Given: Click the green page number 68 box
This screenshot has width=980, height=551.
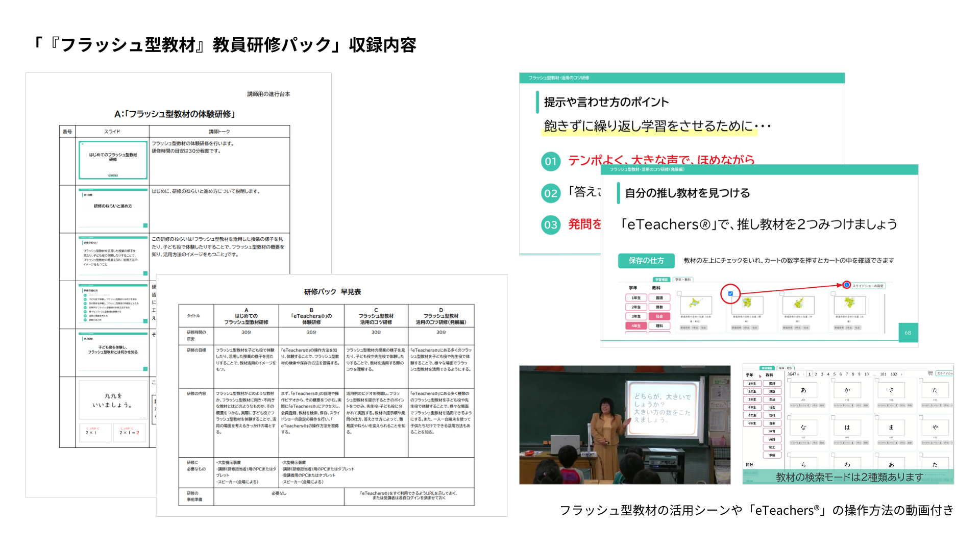Looking at the screenshot, I should [908, 333].
